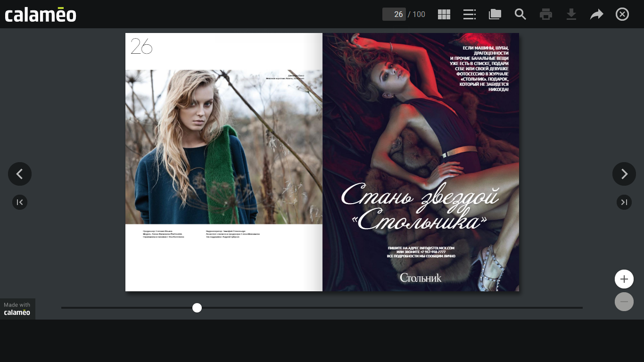The image size is (644, 362).
Task: Zoom out with the minus button
Action: 624,302
